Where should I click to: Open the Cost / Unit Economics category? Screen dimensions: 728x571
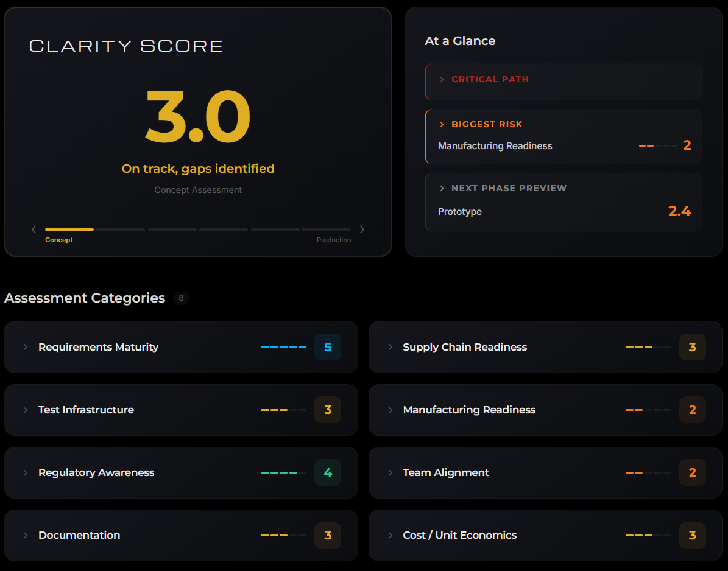coord(459,536)
